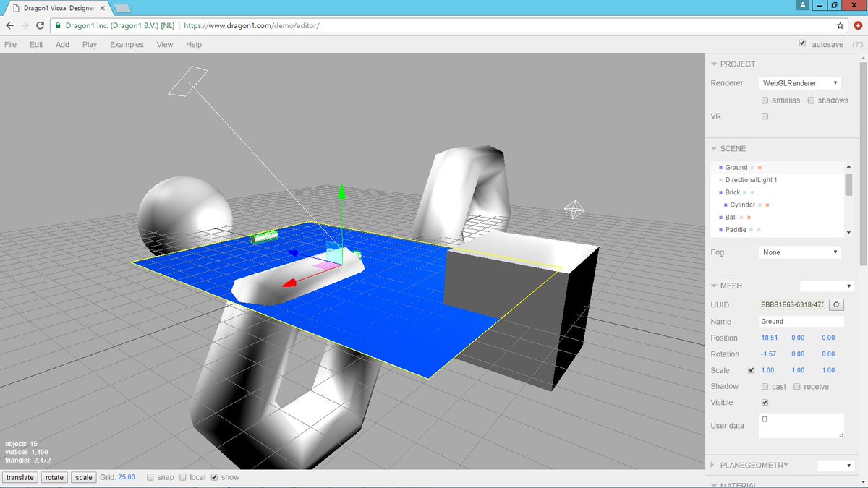Click the red extension icon beside the address bar
Screen dimensions: 868x488
coord(858,25)
